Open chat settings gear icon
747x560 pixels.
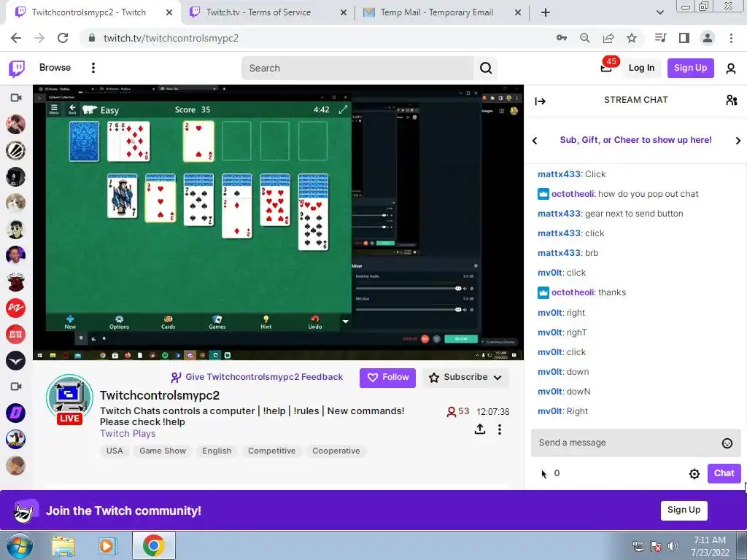[x=694, y=473]
